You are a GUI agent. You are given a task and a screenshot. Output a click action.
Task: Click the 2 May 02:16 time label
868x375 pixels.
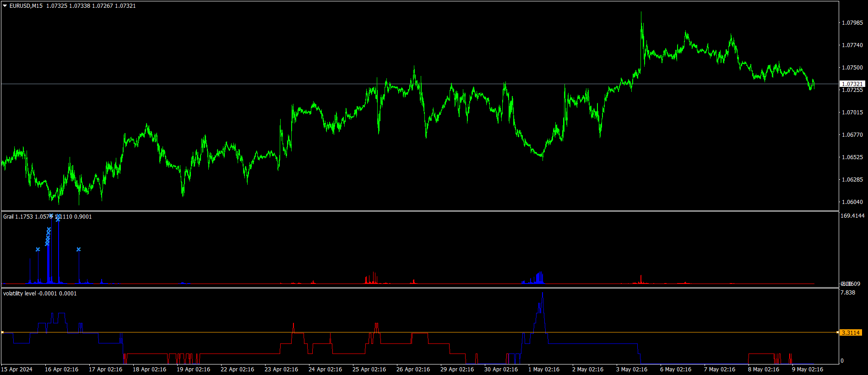click(x=588, y=370)
